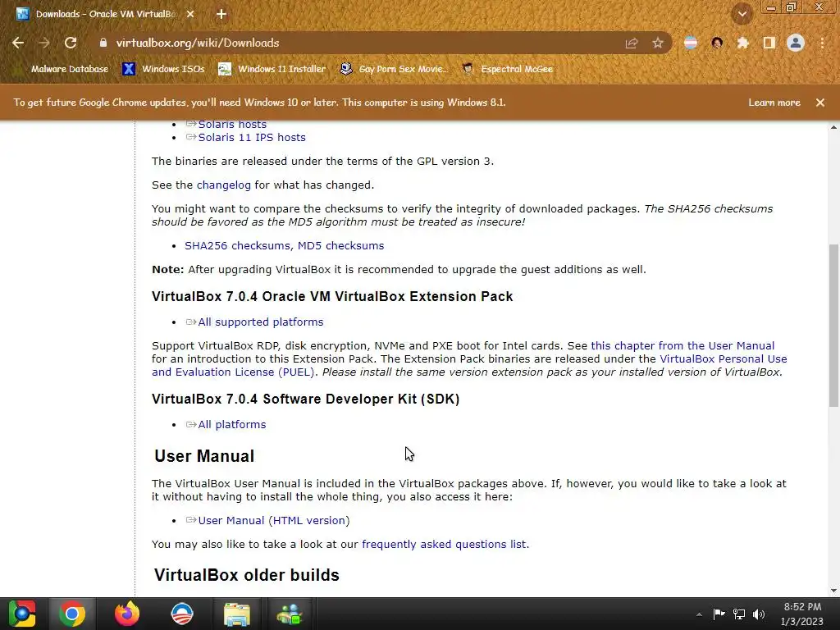Screen dimensions: 840x630
Task: Open the two-people taskbar app icon
Action: coord(290,614)
